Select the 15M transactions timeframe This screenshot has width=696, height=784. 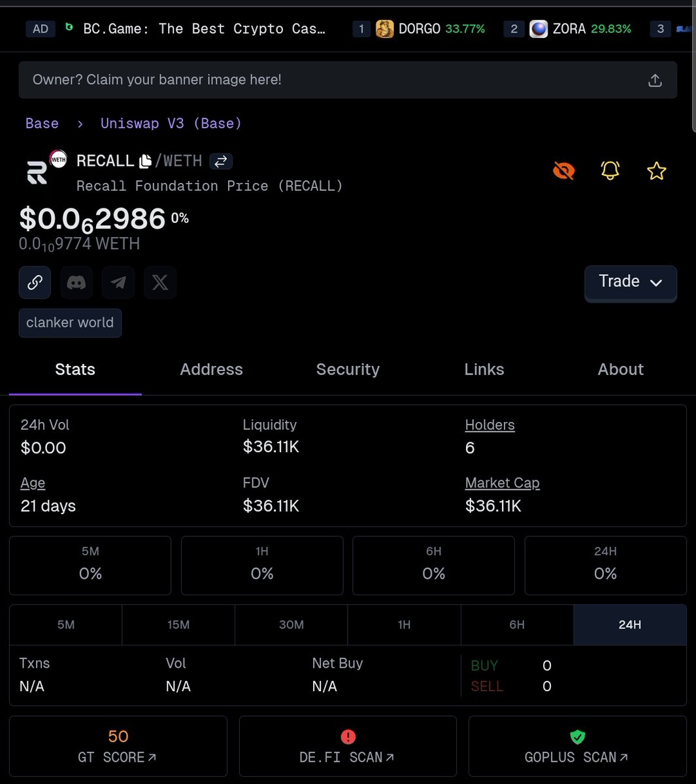pos(178,625)
